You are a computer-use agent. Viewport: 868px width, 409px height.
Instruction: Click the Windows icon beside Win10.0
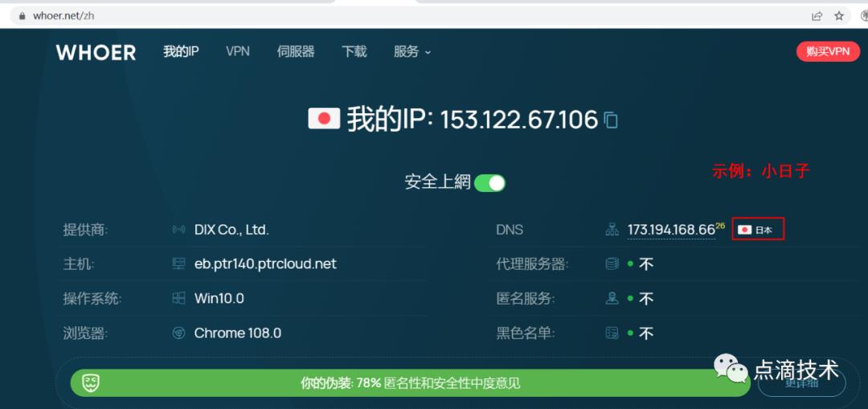(x=178, y=298)
